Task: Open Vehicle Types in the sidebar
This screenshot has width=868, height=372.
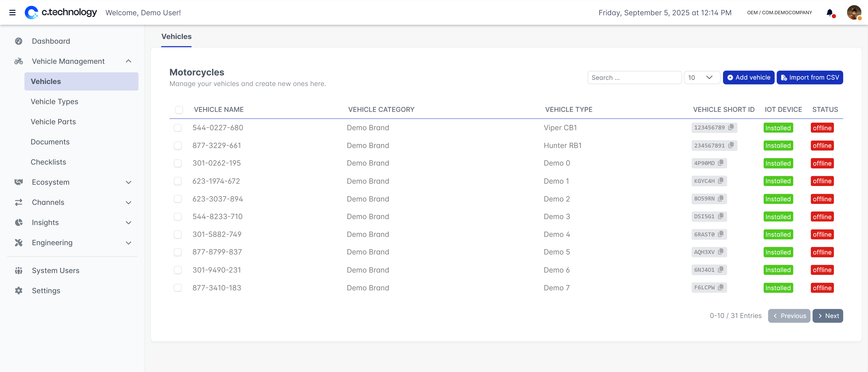Action: tap(54, 102)
